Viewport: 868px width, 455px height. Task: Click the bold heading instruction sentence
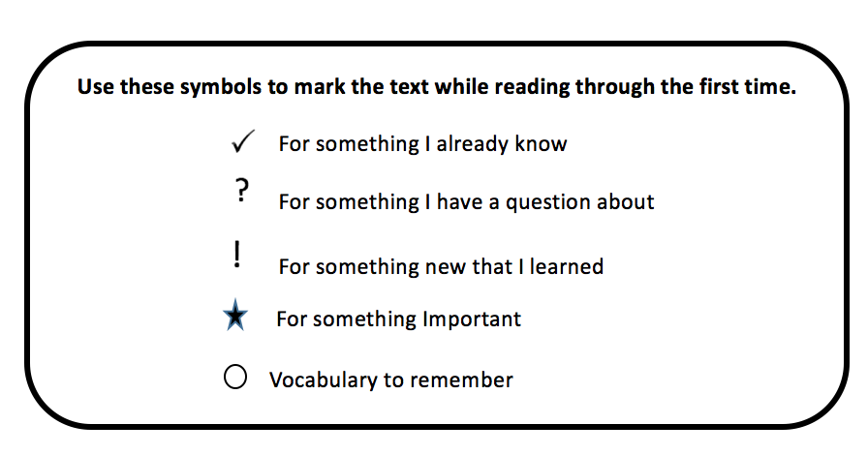(436, 87)
